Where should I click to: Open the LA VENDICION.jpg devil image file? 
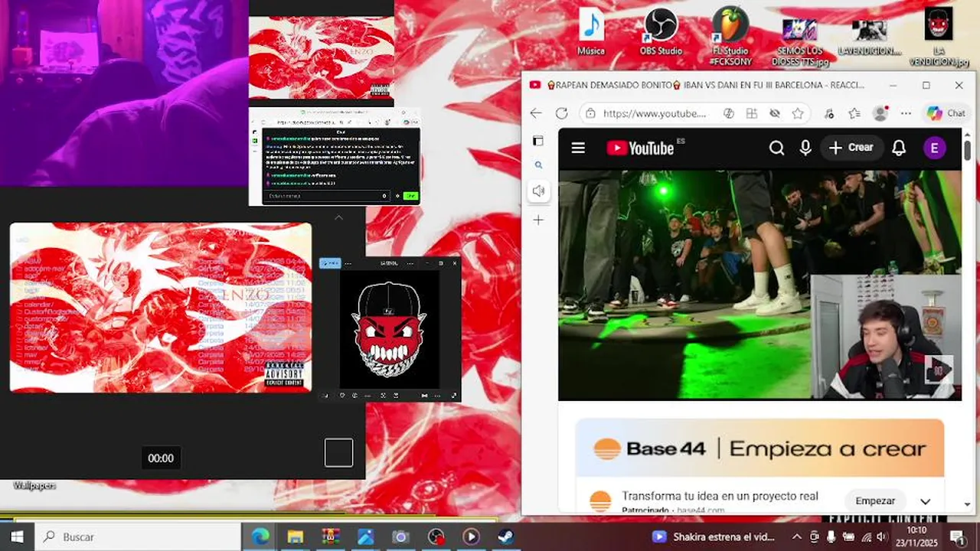pos(938,36)
